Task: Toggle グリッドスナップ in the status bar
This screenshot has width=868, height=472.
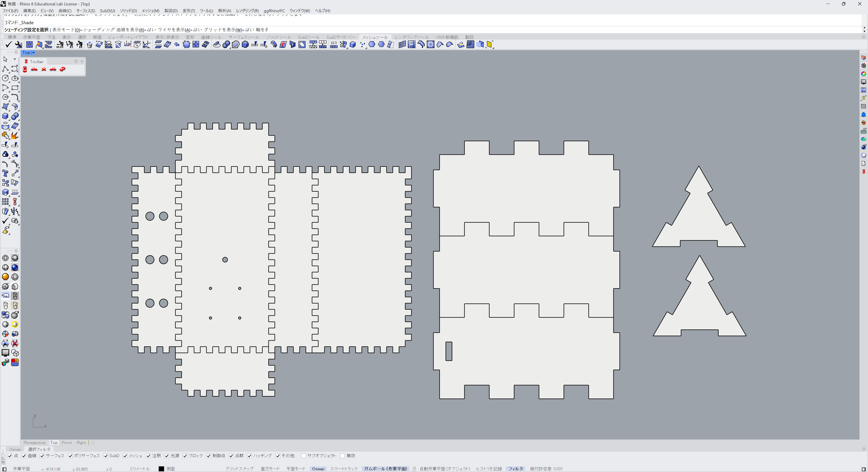Action: [x=239, y=469]
